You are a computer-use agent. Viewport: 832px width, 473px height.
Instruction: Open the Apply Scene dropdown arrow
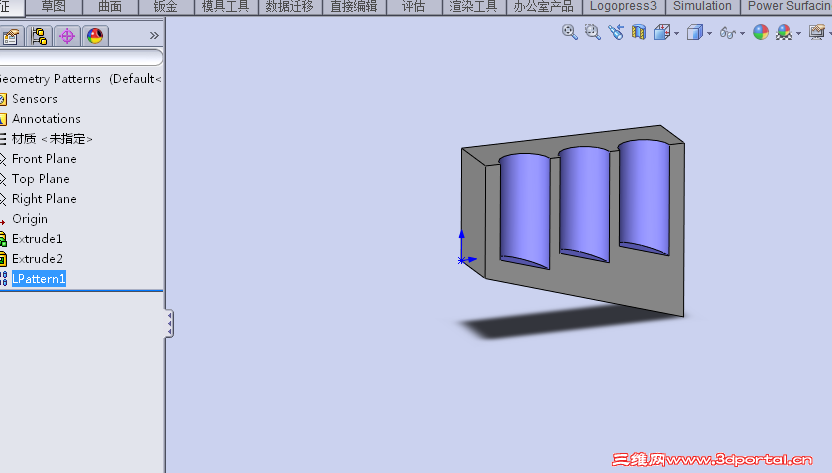coord(798,33)
